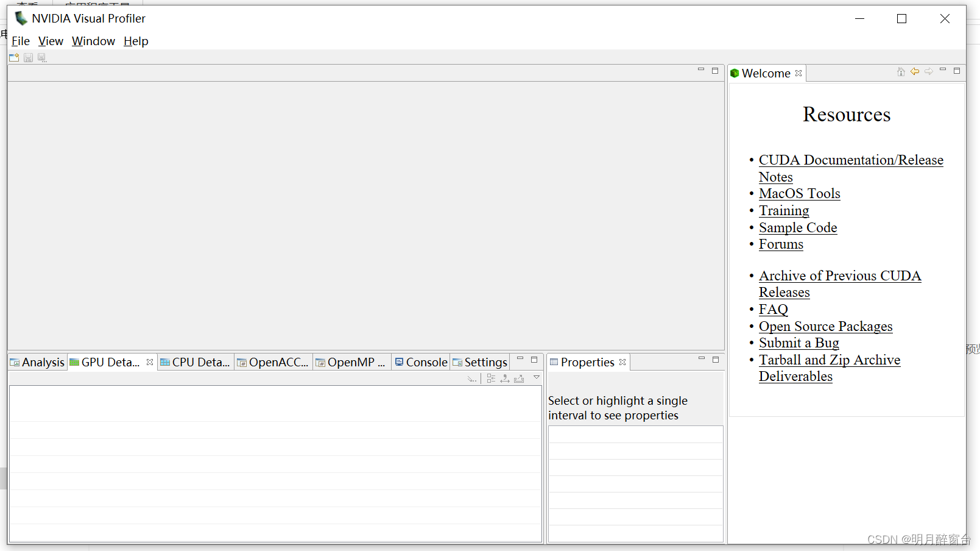Minimize the Properties panel
This screenshot has width=980, height=551.
click(702, 359)
